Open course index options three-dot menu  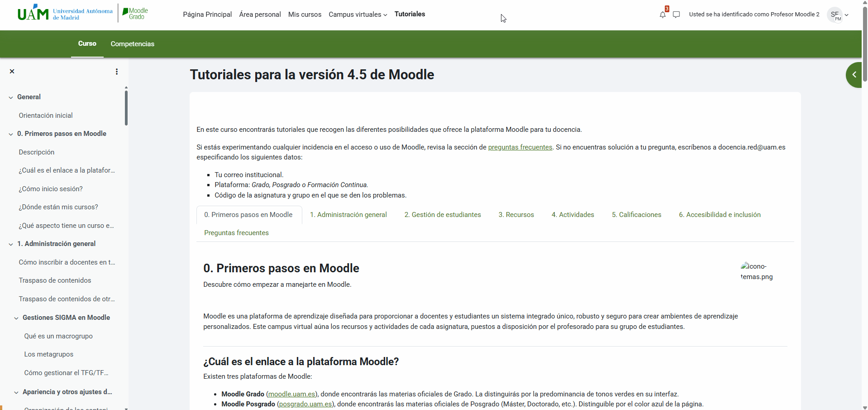[117, 72]
